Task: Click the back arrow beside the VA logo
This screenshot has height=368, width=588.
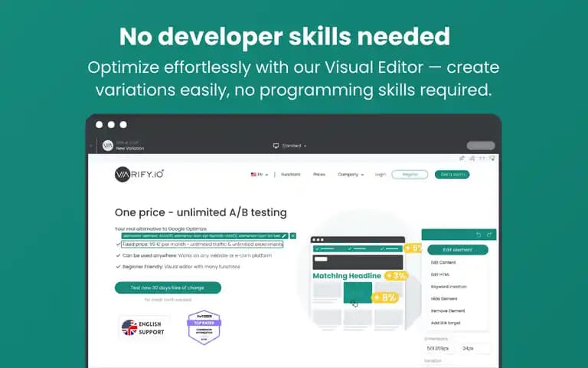Action: pyautogui.click(x=91, y=146)
